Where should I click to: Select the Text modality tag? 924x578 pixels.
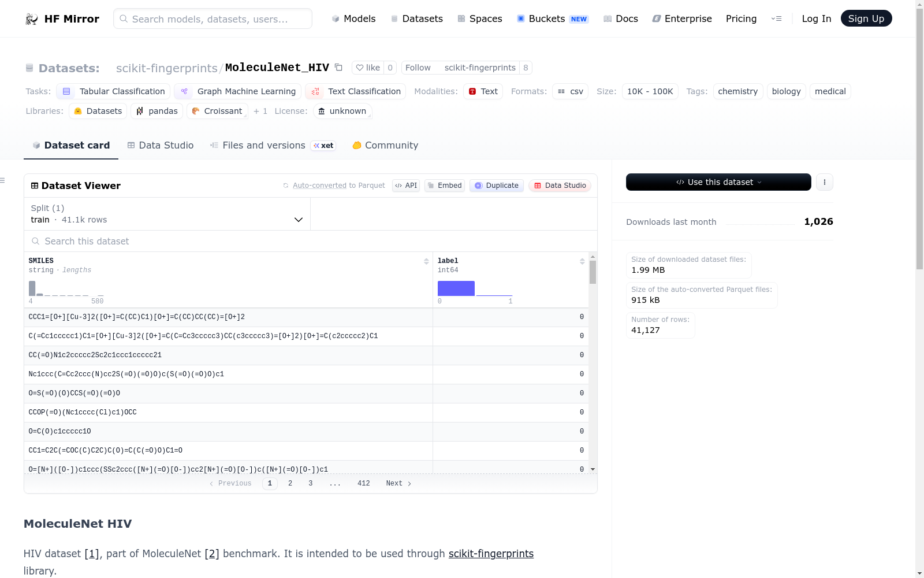click(x=483, y=91)
